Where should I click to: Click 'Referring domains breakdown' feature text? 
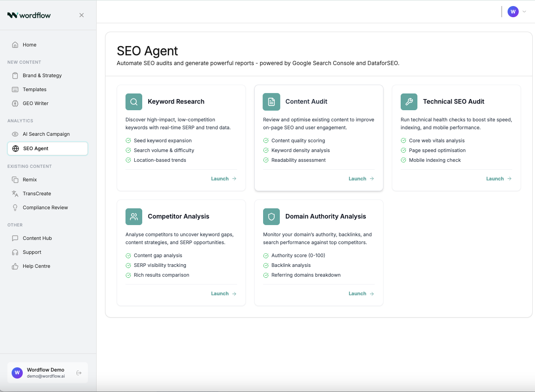pos(306,275)
